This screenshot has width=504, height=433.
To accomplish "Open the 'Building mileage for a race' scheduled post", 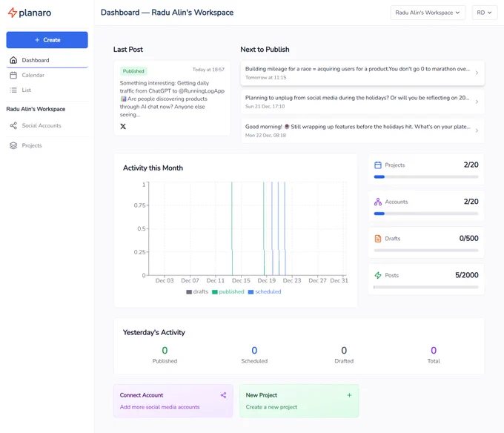I will [x=362, y=73].
